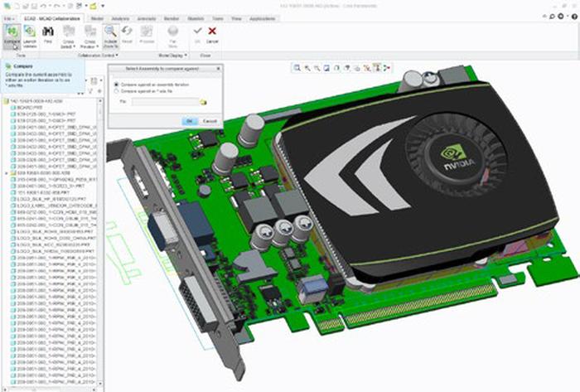
Task: Switch to the Analysis ribbon tab
Action: (121, 17)
